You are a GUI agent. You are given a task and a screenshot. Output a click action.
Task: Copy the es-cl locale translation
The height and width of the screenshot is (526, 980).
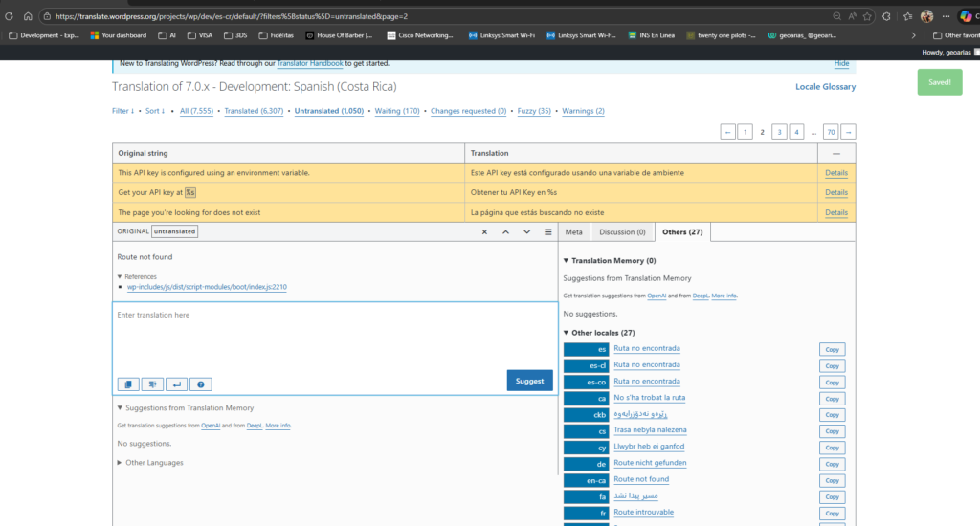[x=832, y=365]
